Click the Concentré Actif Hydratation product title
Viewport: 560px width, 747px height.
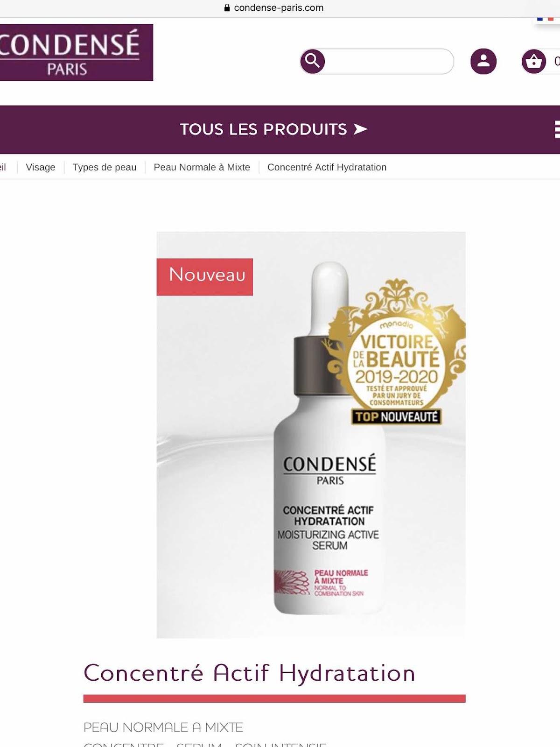coord(249,673)
